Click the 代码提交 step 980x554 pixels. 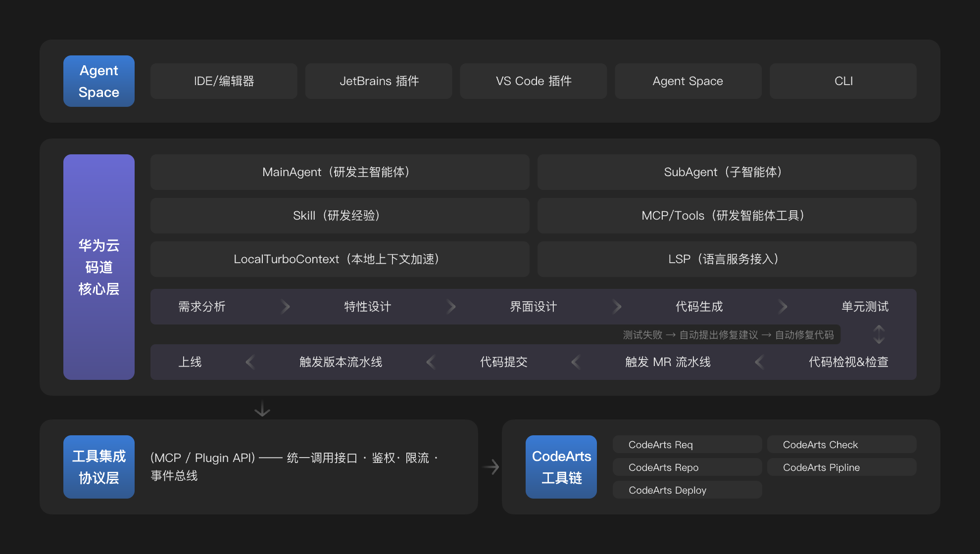[x=504, y=362]
